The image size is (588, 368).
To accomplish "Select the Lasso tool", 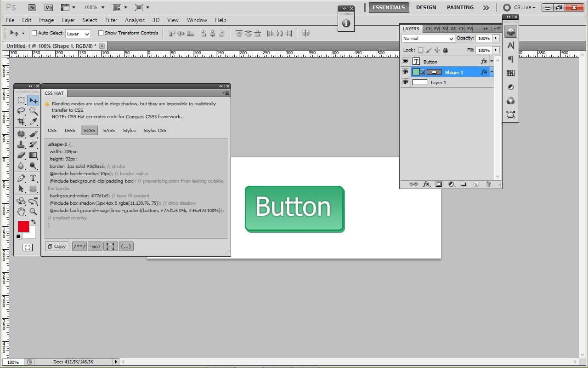I will click(x=21, y=111).
